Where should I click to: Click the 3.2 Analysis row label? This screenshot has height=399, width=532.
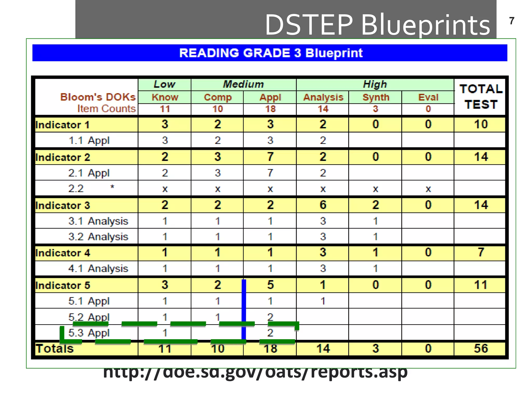(98, 237)
